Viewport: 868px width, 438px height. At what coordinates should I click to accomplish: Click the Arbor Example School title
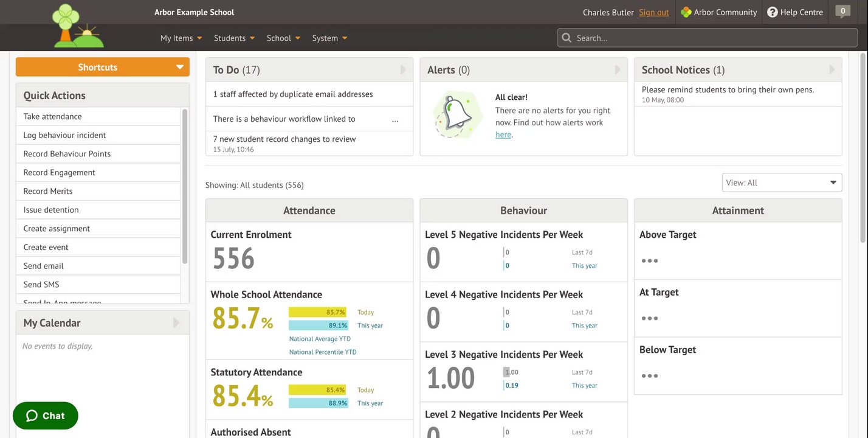(194, 12)
